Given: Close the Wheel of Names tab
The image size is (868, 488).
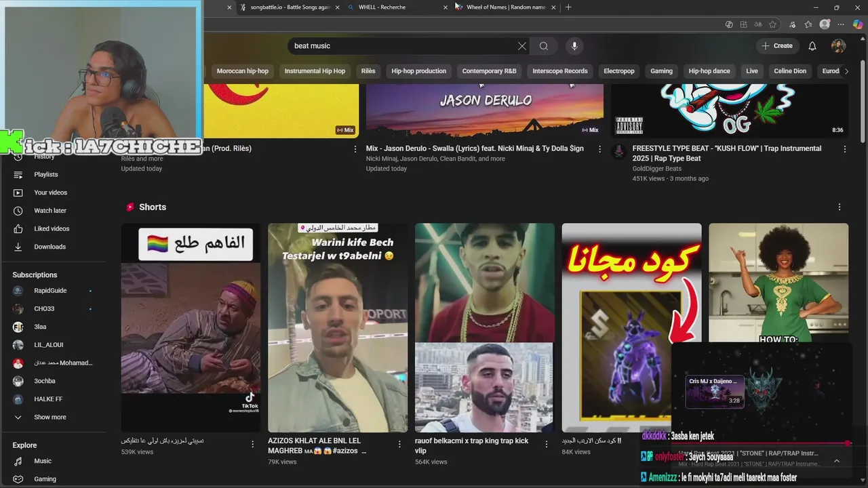Looking at the screenshot, I should point(553,7).
